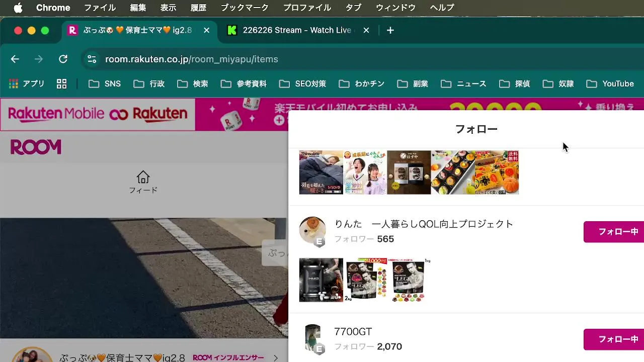Open the YouTube bookmark folder
Viewport: 644px width, 362px height.
(610, 84)
